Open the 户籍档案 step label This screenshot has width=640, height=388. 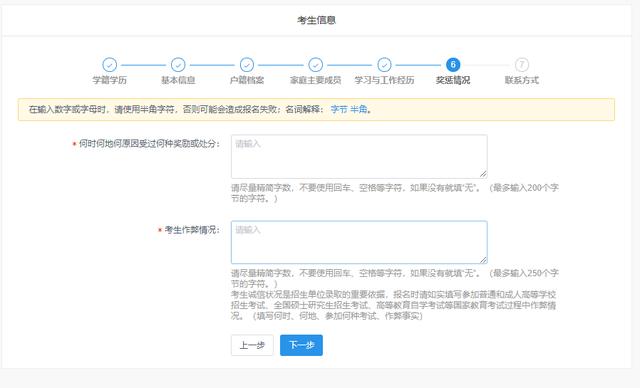click(247, 80)
